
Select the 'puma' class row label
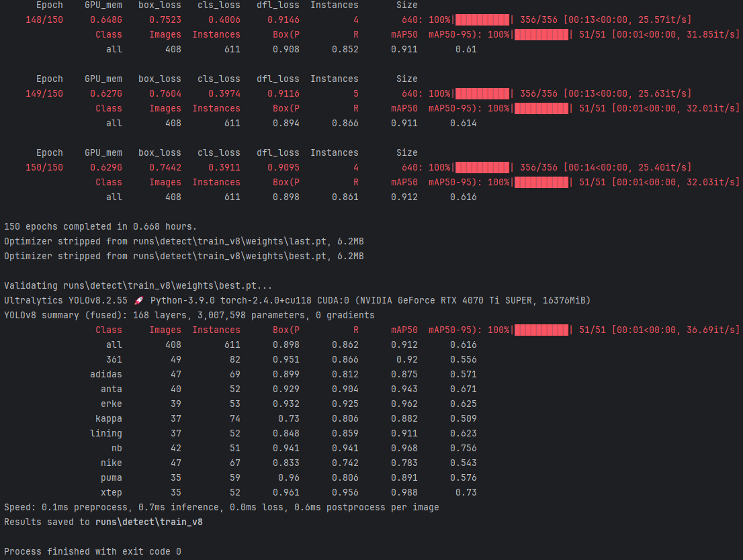click(x=112, y=477)
